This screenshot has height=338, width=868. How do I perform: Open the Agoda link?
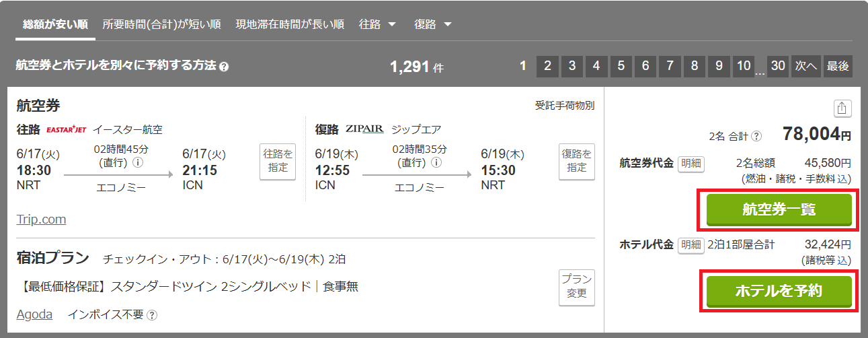(x=34, y=314)
